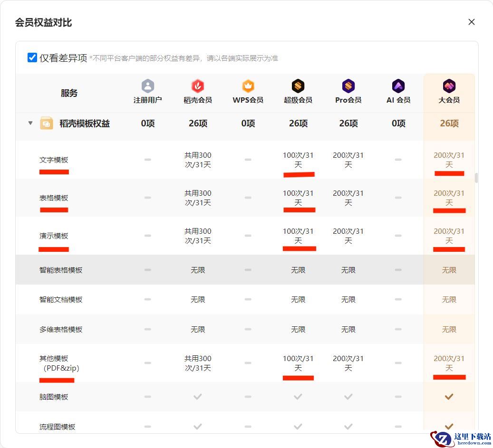Click Pro会员 200次/31天 in 表格模板 row

click(x=348, y=198)
